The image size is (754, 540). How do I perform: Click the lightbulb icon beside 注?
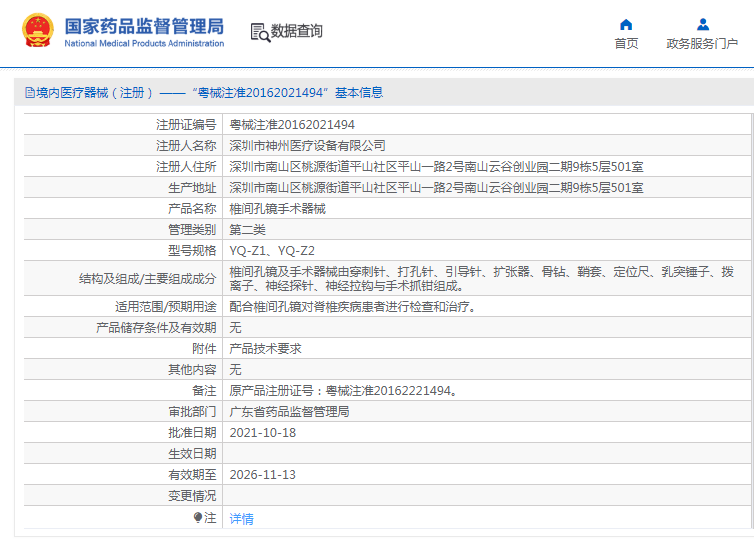198,517
